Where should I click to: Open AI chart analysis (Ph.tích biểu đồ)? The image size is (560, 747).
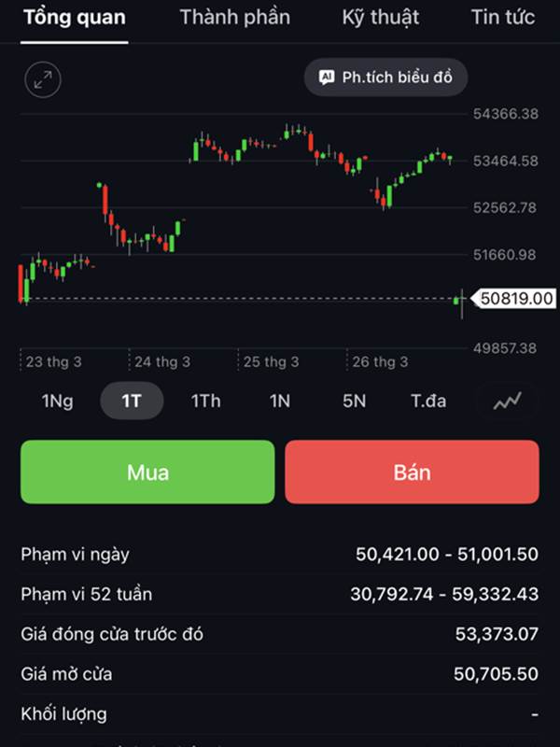[x=385, y=78]
